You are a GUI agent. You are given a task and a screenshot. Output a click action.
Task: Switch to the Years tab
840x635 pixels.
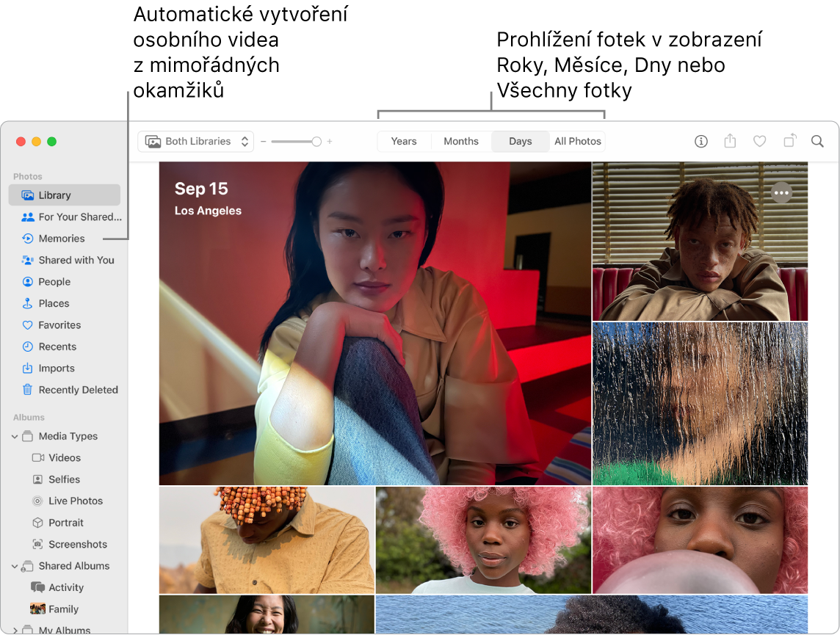pyautogui.click(x=404, y=141)
